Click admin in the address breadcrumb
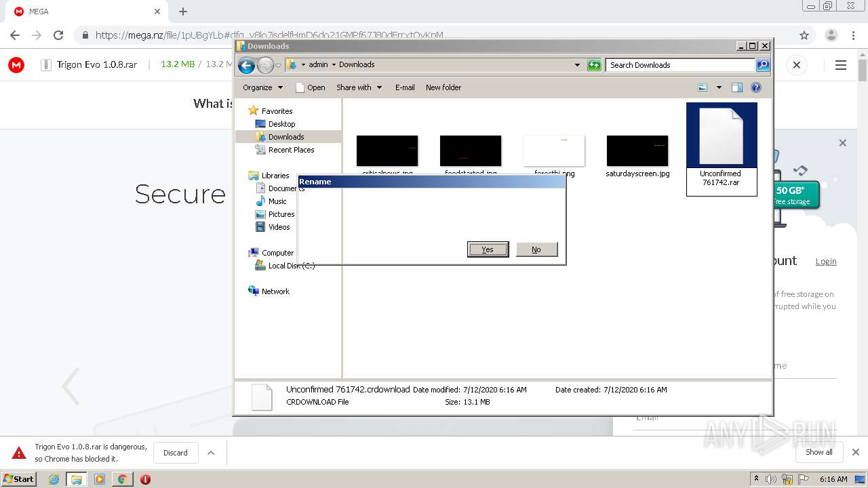This screenshot has height=488, width=868. [x=318, y=65]
